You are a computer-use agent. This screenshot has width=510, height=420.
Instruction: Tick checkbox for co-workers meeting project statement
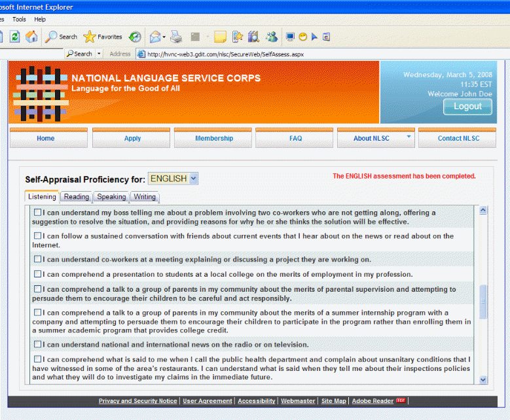point(37,259)
